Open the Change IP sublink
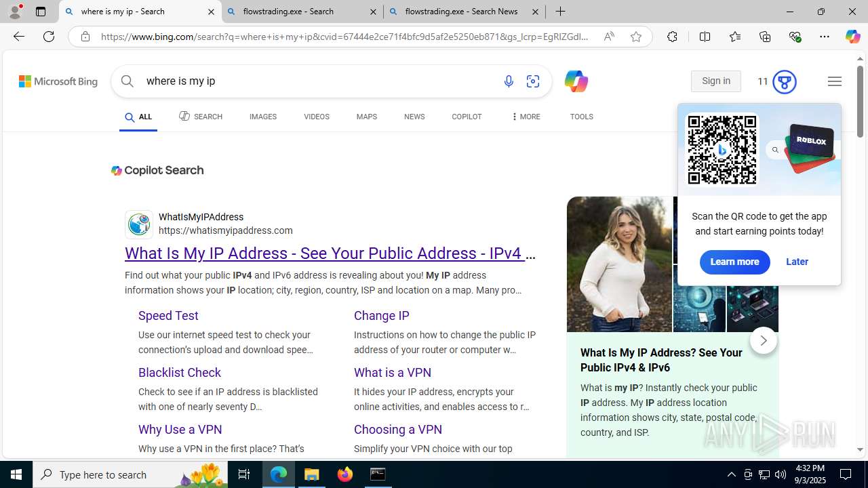Screen dimensions: 868x488 click(x=381, y=316)
